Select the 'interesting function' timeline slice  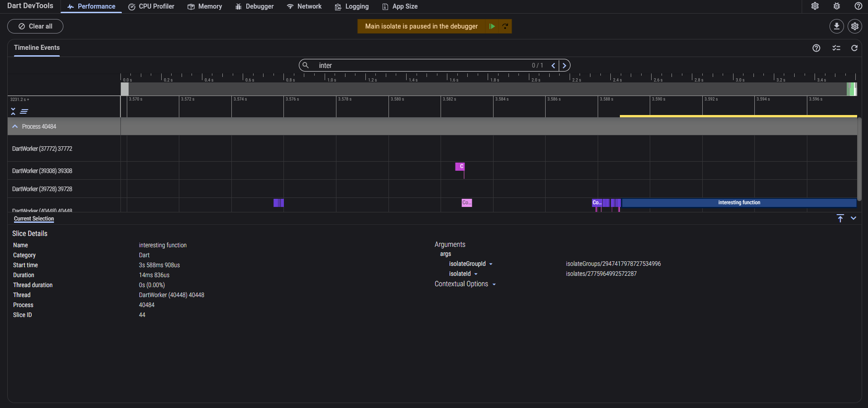[x=739, y=203]
